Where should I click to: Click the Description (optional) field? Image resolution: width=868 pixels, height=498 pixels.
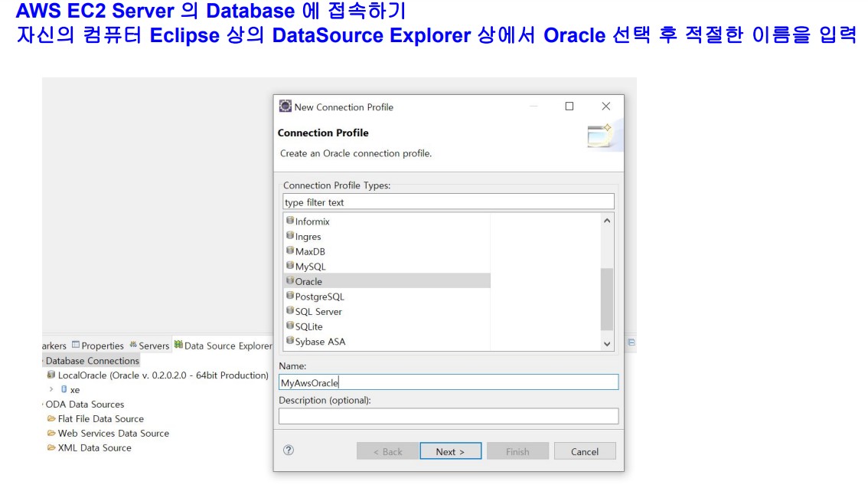pyautogui.click(x=449, y=417)
